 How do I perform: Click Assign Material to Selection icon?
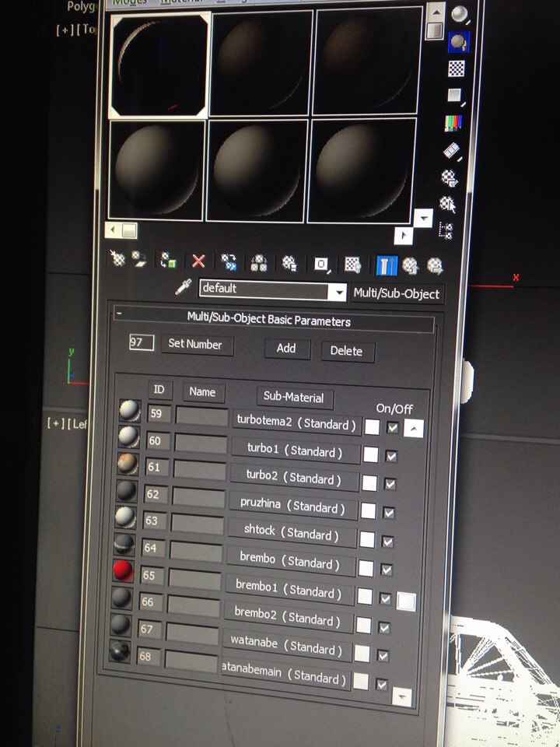click(x=168, y=260)
